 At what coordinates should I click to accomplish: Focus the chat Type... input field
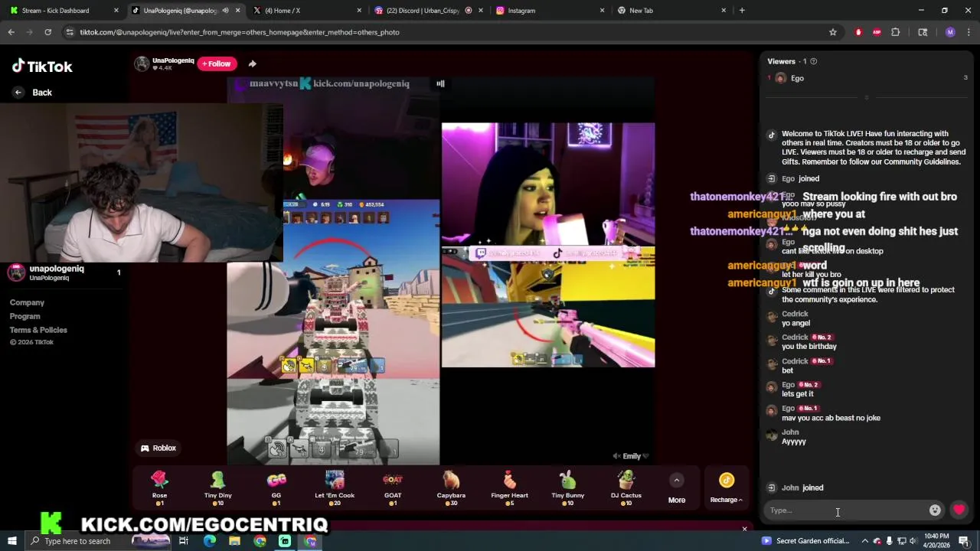tap(846, 510)
